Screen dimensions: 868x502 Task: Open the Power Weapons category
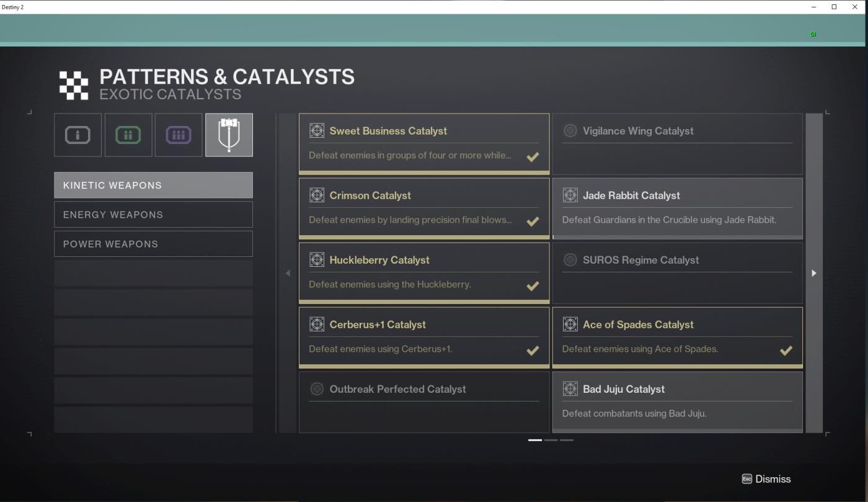(153, 244)
